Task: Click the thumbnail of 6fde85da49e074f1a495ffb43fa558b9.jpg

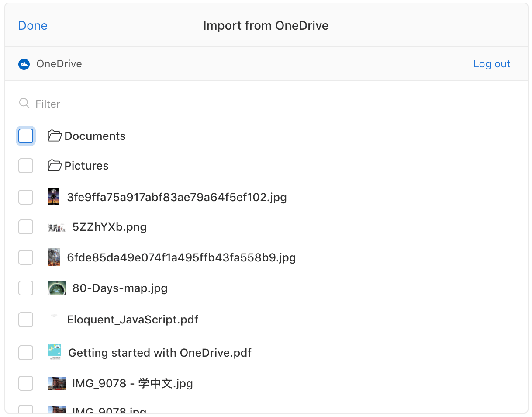Action: pyautogui.click(x=54, y=257)
